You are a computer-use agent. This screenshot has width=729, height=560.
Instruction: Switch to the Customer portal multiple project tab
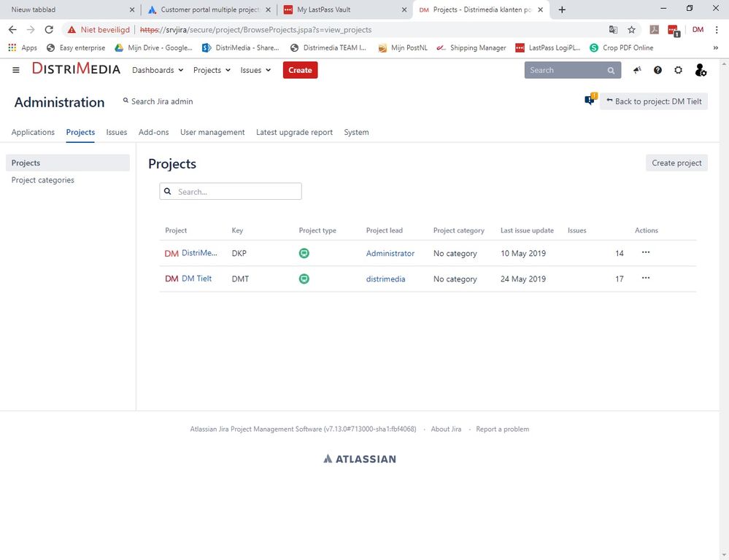click(x=208, y=9)
